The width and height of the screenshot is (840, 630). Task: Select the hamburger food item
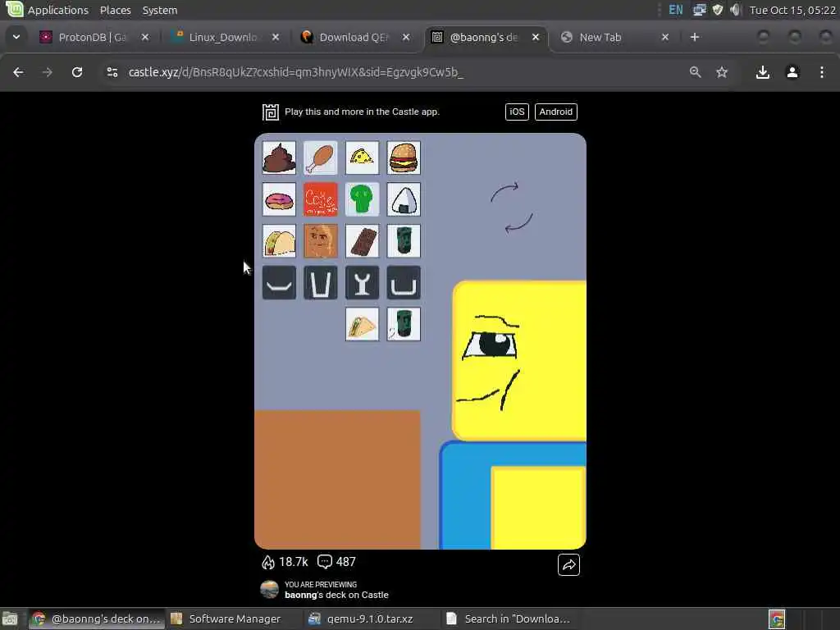click(x=404, y=158)
